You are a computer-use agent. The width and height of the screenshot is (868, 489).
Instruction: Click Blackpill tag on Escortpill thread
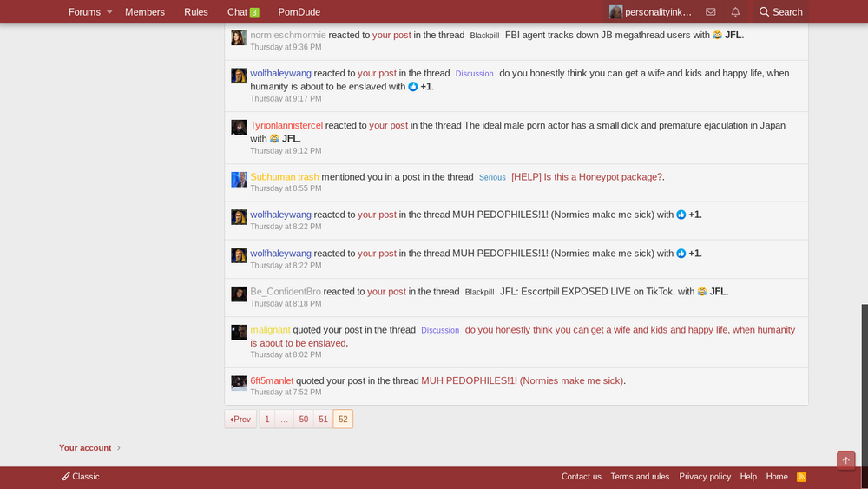pyautogui.click(x=479, y=292)
